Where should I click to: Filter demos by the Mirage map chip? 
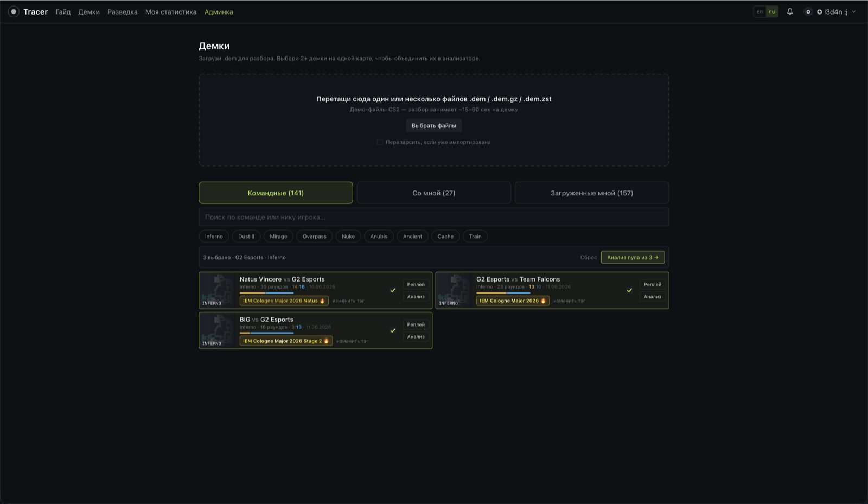click(x=278, y=237)
